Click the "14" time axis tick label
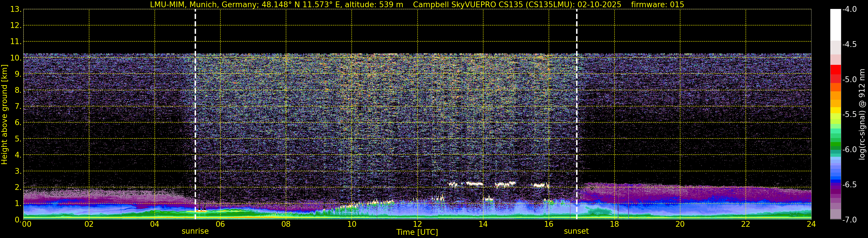Viewport: 868px width, 238px height. (x=483, y=224)
